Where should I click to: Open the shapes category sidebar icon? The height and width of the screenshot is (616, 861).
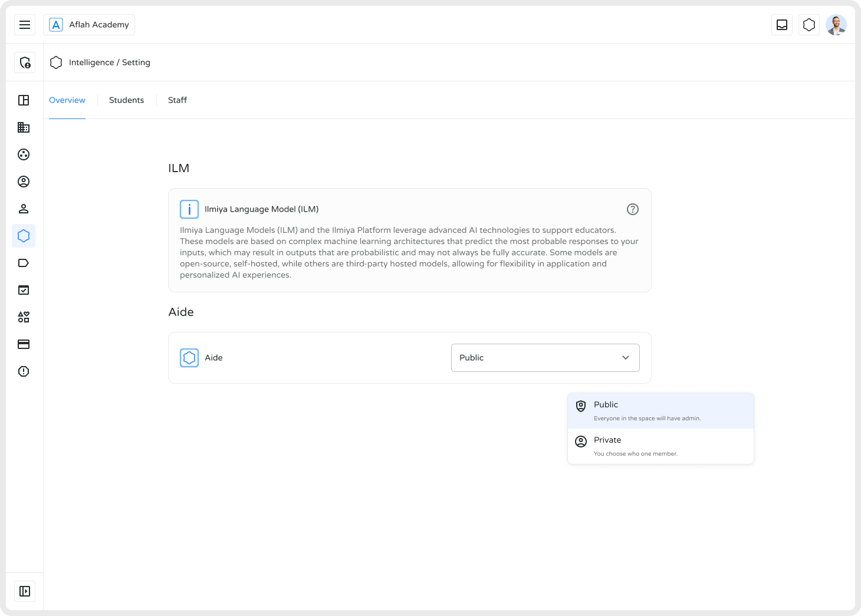[x=24, y=317]
